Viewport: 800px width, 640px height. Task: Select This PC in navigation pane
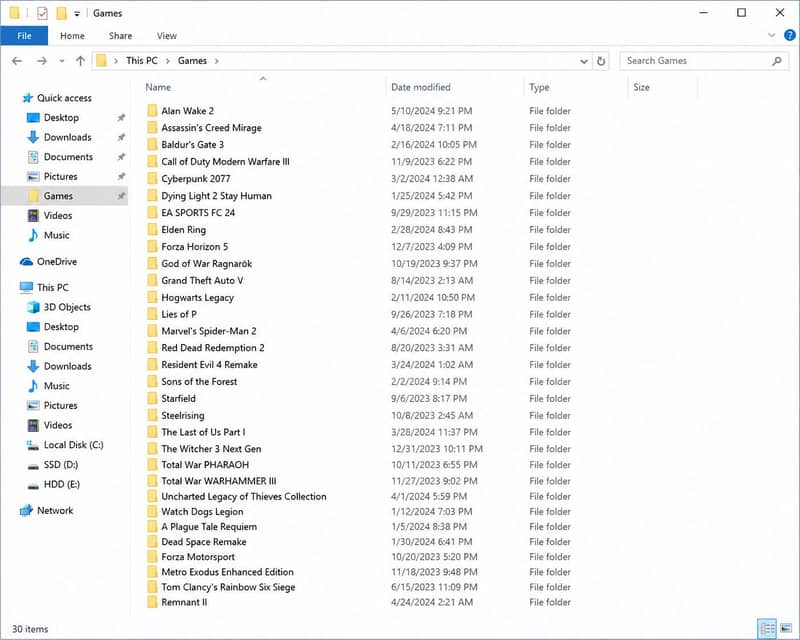coord(53,287)
